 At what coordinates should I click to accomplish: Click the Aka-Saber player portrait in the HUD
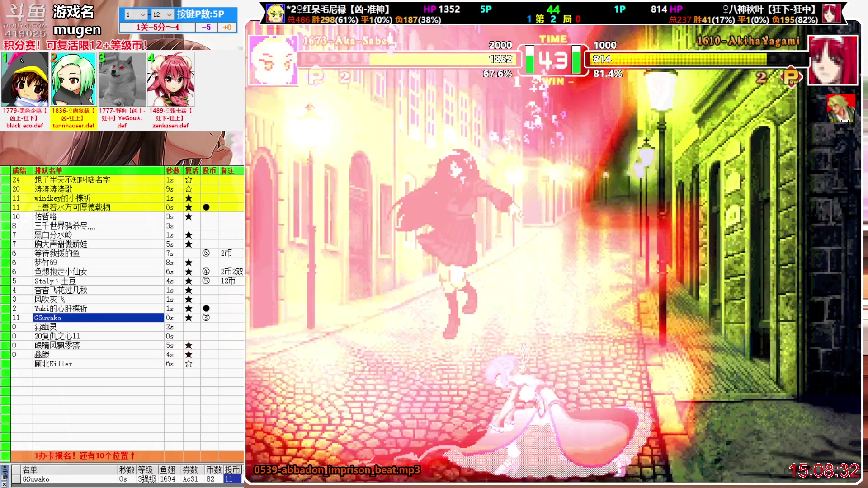pos(273,61)
